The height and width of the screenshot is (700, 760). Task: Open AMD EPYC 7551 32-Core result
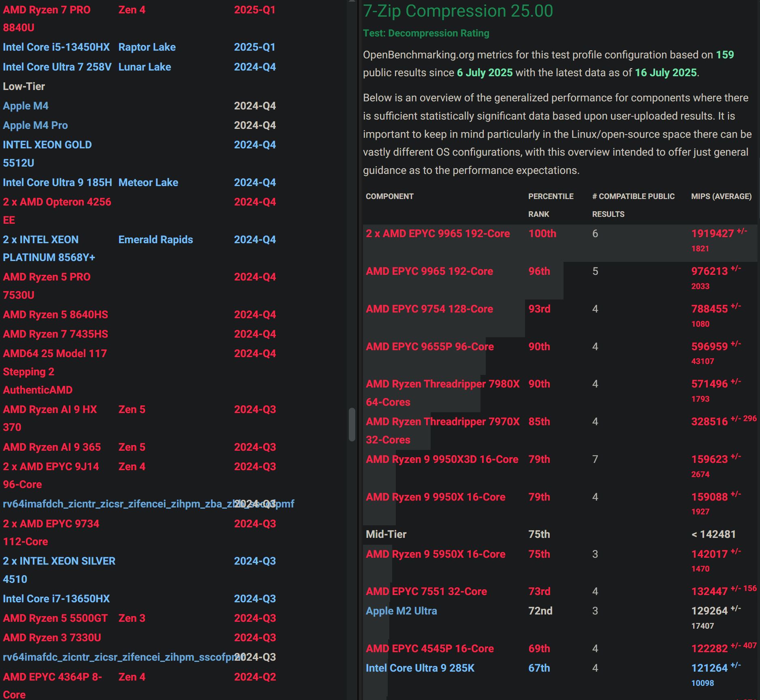426,591
